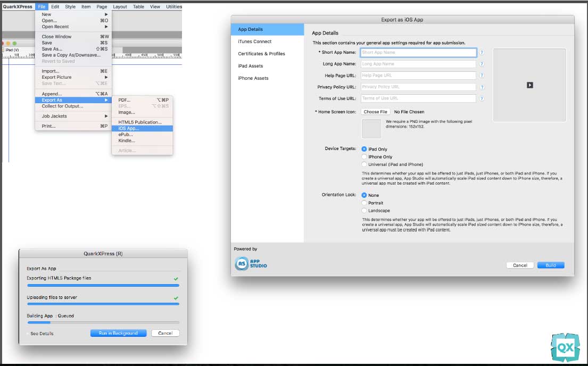Click Choose File for Home Screen Icon

[375, 112]
